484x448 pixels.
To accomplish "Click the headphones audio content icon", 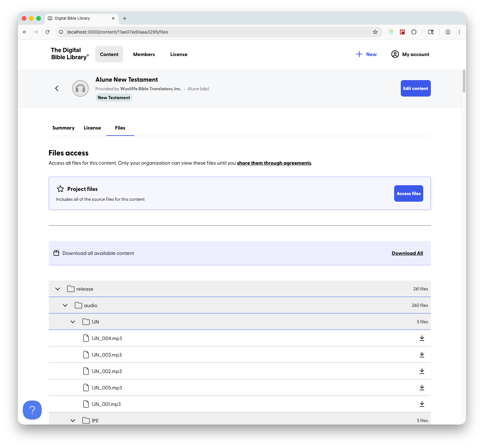I will click(80, 88).
